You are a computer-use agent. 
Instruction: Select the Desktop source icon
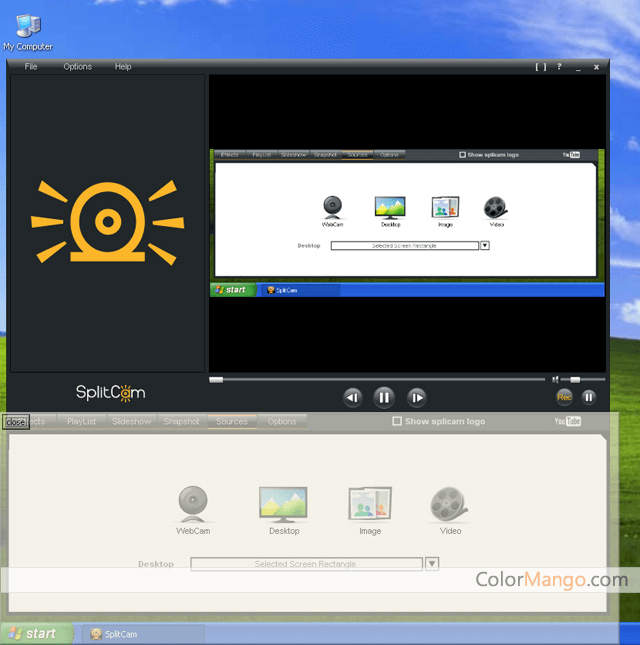[x=283, y=504]
